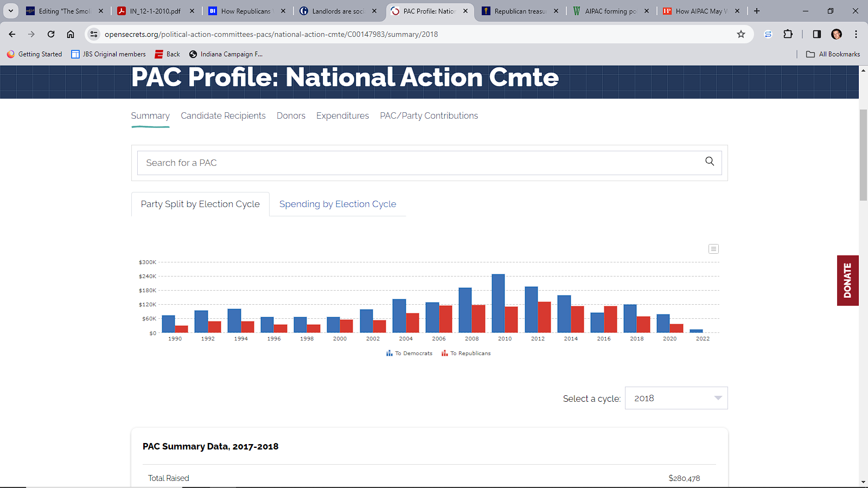Open All Bookmarks folder
Screen dimensions: 868x488
(x=833, y=54)
